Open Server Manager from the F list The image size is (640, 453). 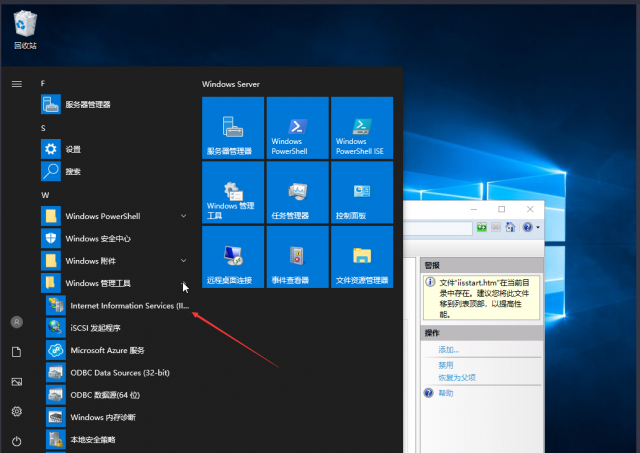pos(114,104)
